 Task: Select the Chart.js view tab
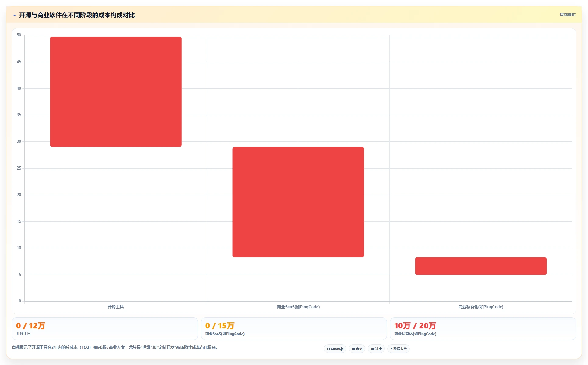click(335, 349)
